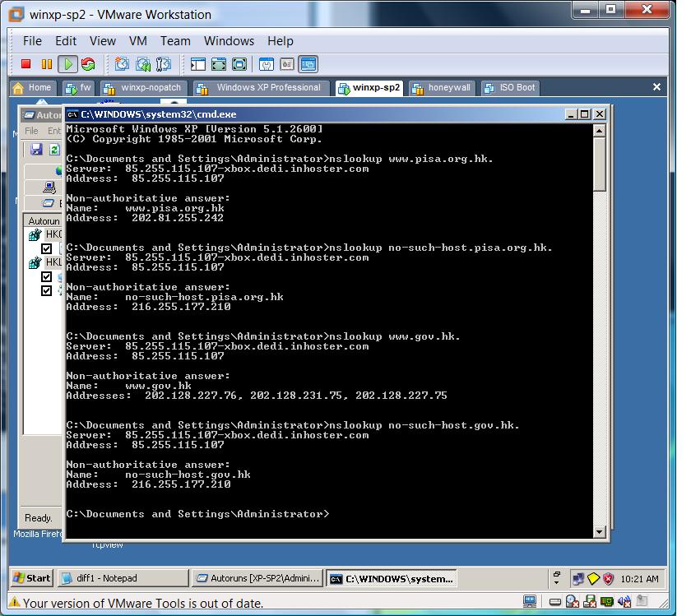The height and width of the screenshot is (616, 691).
Task: Click the cmd.exe title bar system icon
Action: click(x=72, y=114)
